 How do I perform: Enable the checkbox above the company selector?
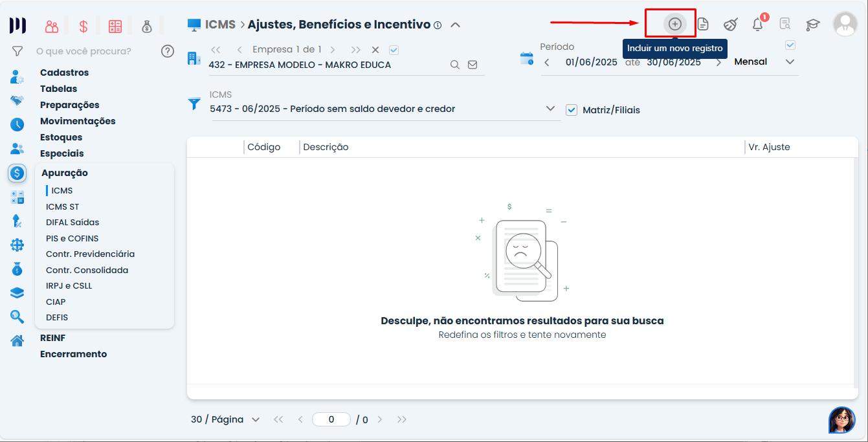(394, 49)
